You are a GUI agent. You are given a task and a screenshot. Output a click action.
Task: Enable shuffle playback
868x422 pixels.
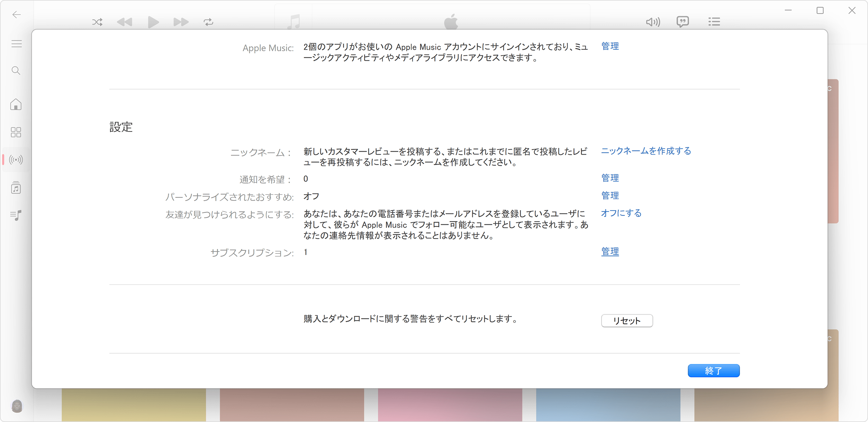(97, 22)
